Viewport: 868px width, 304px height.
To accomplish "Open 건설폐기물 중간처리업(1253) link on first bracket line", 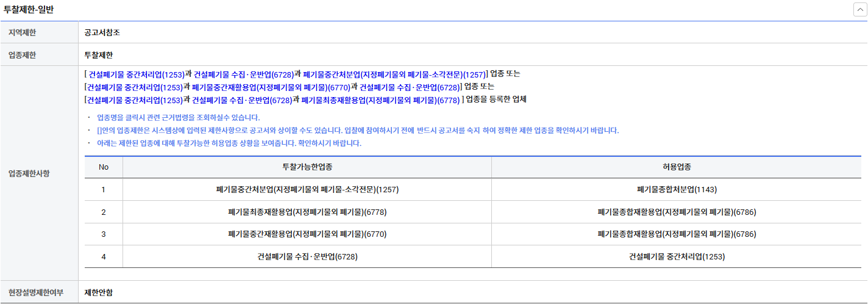I will [x=137, y=74].
